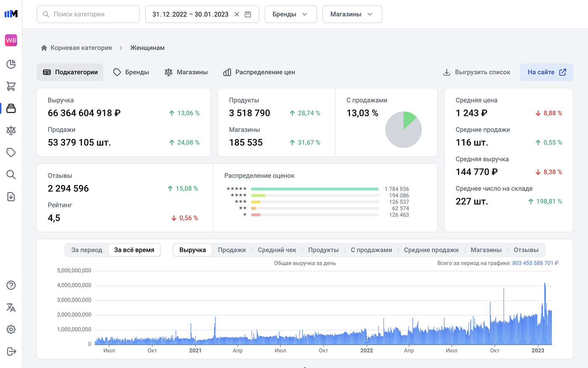This screenshot has width=588, height=368.
Task: Click the 1 784 936 five-star count
Action: coord(397,189)
